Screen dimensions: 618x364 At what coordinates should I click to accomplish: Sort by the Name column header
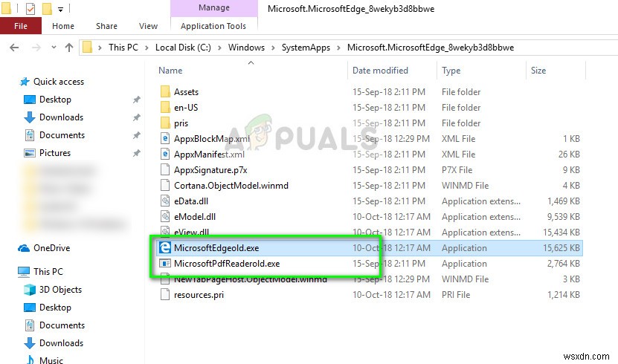[170, 71]
